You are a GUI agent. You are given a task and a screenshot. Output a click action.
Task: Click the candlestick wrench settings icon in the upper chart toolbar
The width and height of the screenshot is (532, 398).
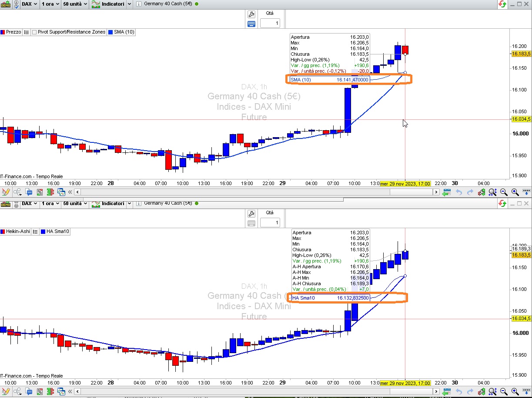pos(482,192)
